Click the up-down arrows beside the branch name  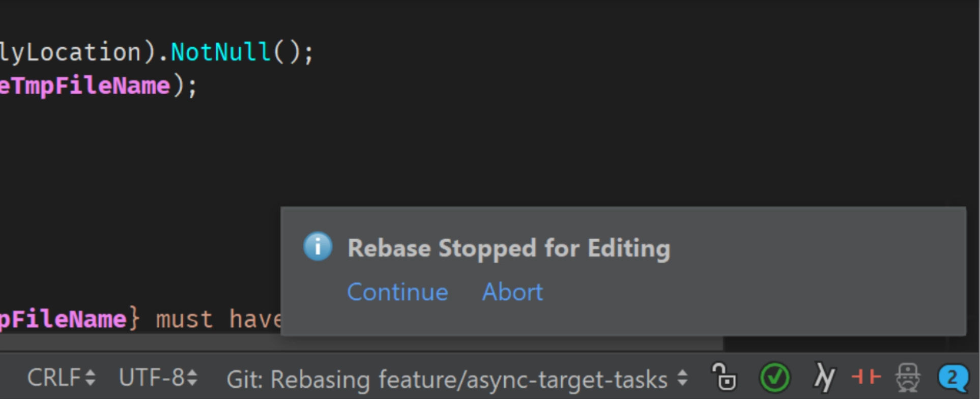[x=682, y=378]
